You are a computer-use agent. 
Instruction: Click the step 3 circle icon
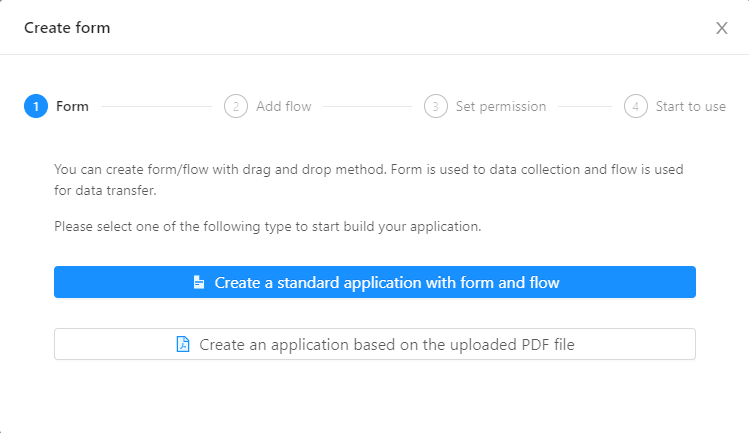tap(436, 106)
